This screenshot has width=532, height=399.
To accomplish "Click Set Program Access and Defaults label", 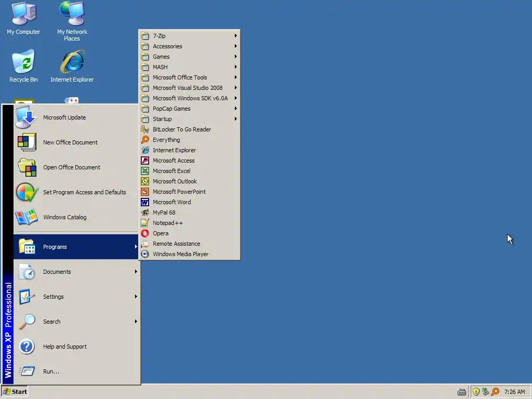I will (x=85, y=192).
